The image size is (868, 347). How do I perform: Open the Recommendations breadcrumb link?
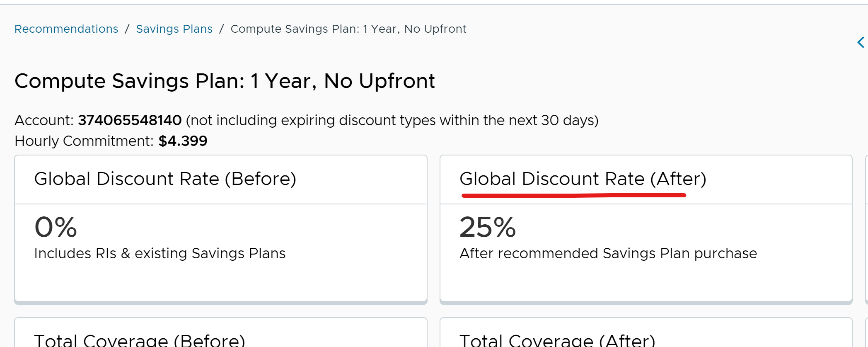(66, 29)
